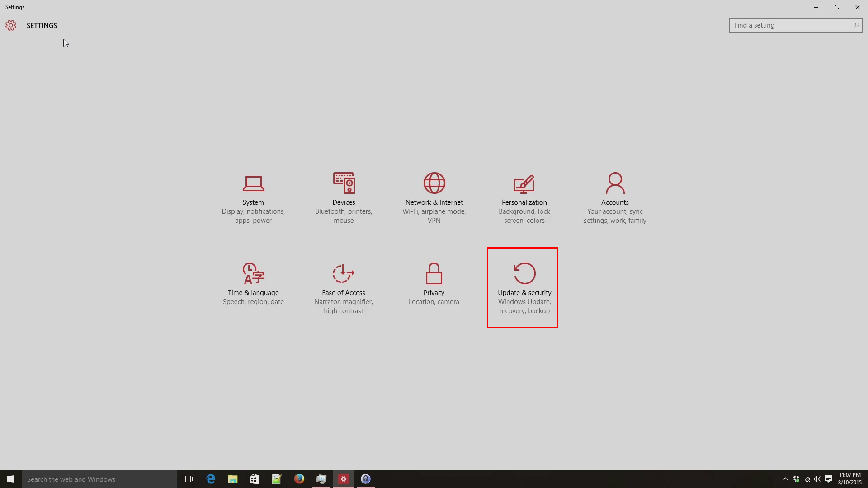Open Network & Internet settings
Screen dimensions: 868x488
(434, 197)
